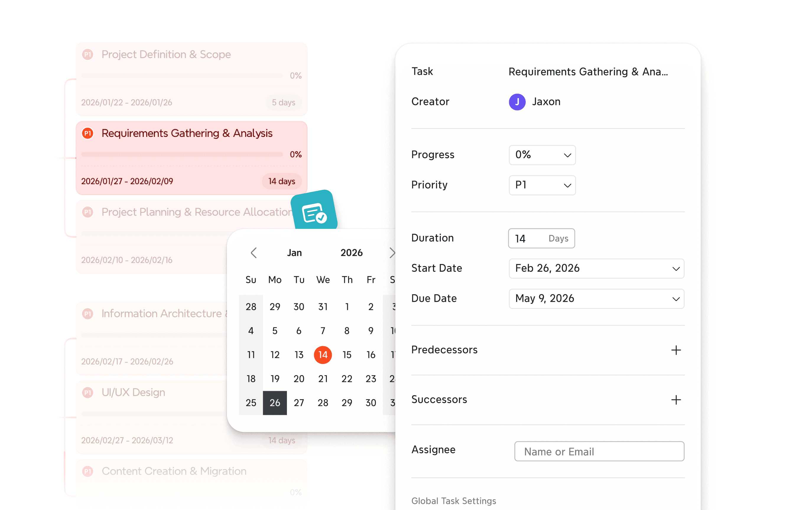The width and height of the screenshot is (812, 510).
Task: Select January 14 in the calendar
Action: [323, 355]
